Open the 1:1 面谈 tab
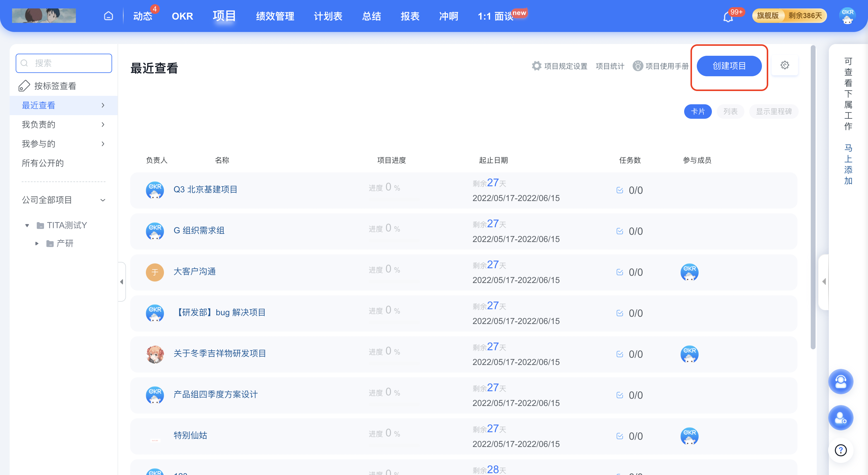The width and height of the screenshot is (868, 475). click(x=495, y=16)
